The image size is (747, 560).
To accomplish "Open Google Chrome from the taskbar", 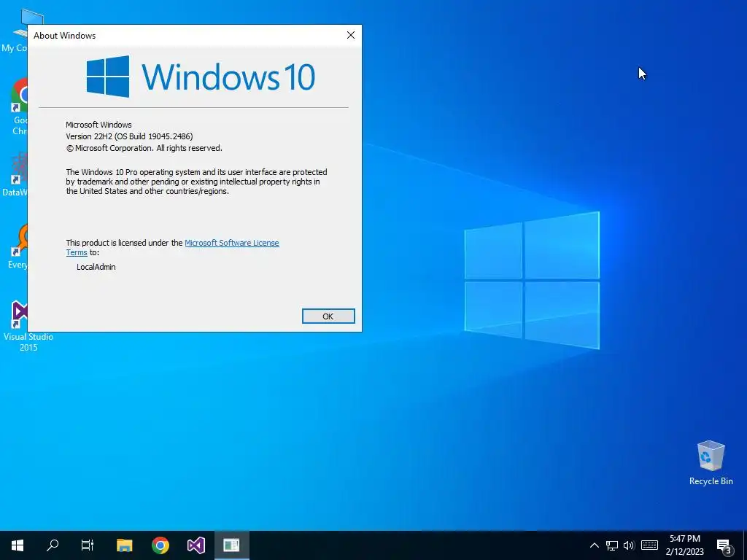I will pyautogui.click(x=160, y=545).
